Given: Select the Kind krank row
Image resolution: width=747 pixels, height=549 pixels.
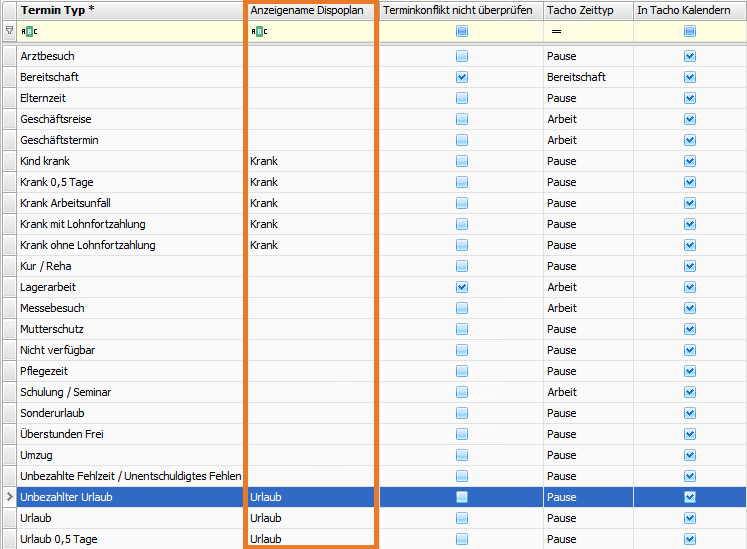Looking at the screenshot, I should (130, 161).
